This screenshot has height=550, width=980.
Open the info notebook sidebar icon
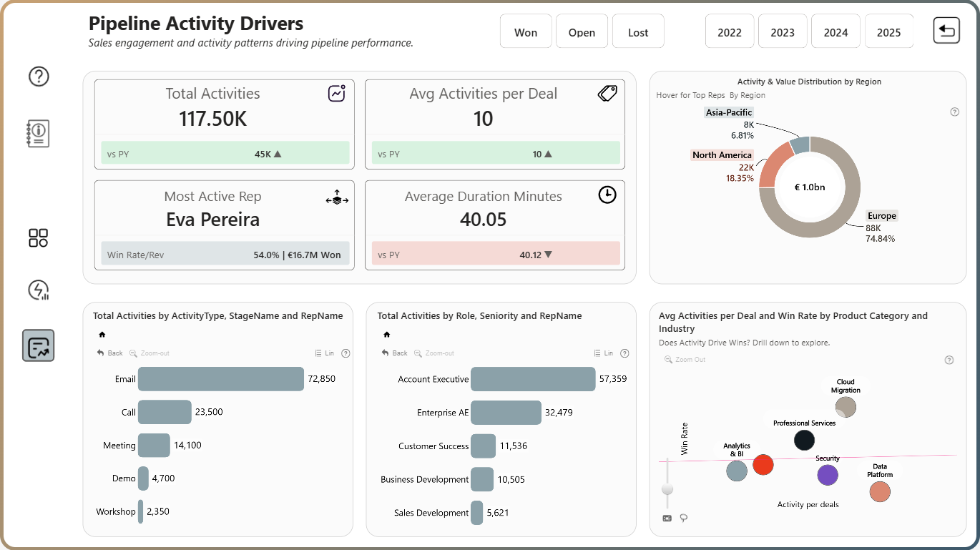click(38, 133)
